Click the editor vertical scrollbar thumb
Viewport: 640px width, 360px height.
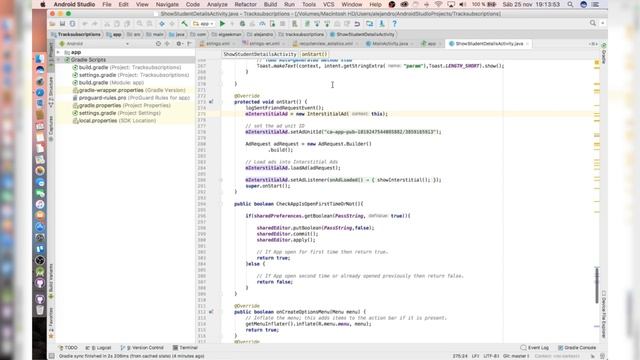[597, 285]
